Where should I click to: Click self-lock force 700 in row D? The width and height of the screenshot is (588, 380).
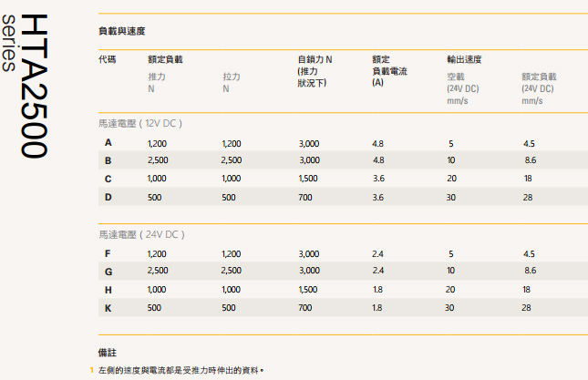[x=305, y=198]
